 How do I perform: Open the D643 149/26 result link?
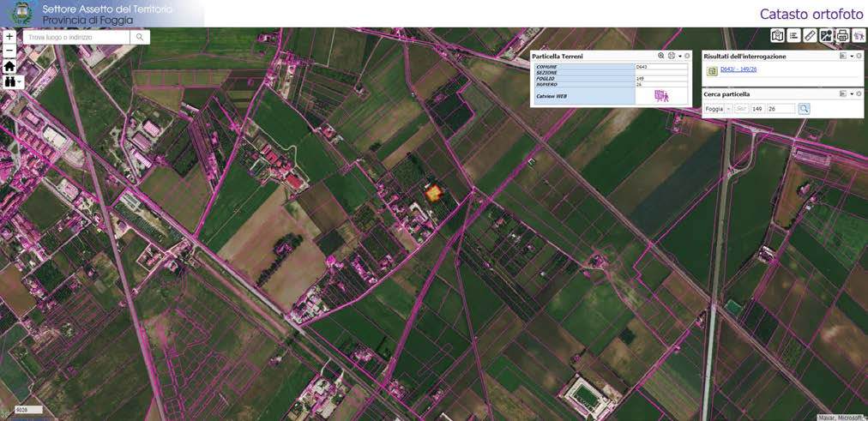(738, 69)
